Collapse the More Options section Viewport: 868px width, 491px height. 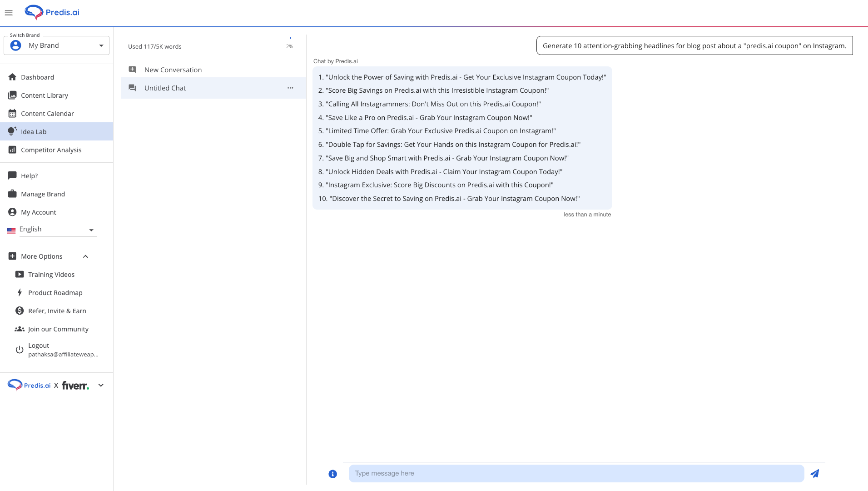click(x=85, y=256)
